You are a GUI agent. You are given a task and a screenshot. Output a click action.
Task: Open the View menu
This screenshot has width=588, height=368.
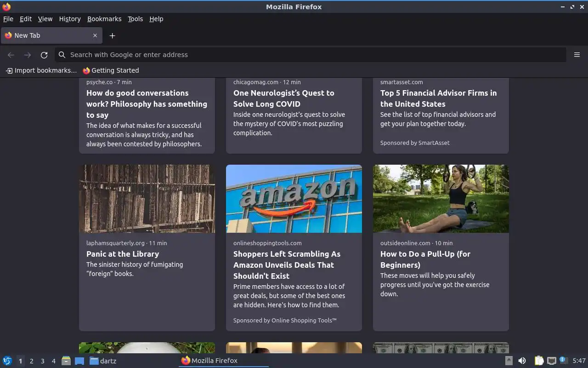click(45, 19)
